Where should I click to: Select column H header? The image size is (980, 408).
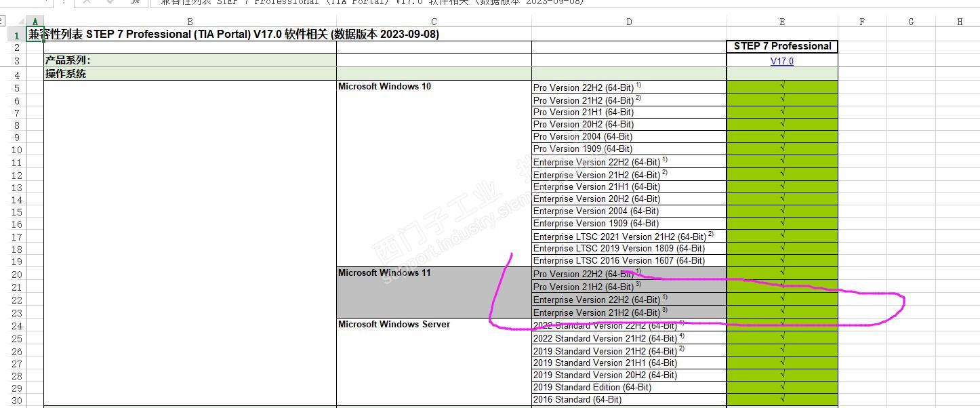(x=960, y=22)
